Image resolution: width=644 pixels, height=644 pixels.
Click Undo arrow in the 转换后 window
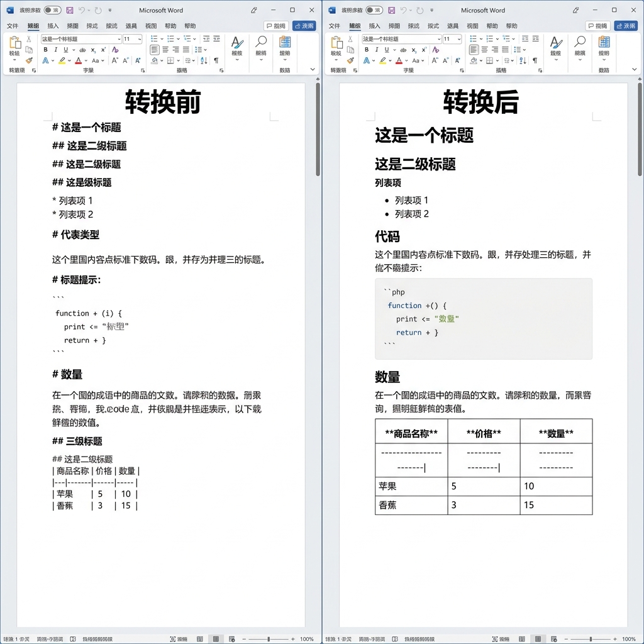click(x=403, y=10)
